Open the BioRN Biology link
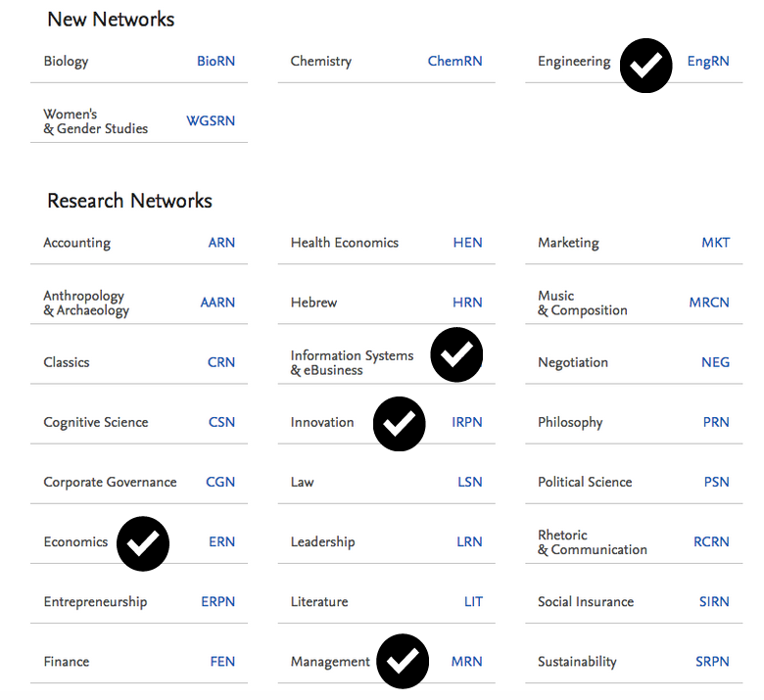The height and width of the screenshot is (700, 764). 215,62
